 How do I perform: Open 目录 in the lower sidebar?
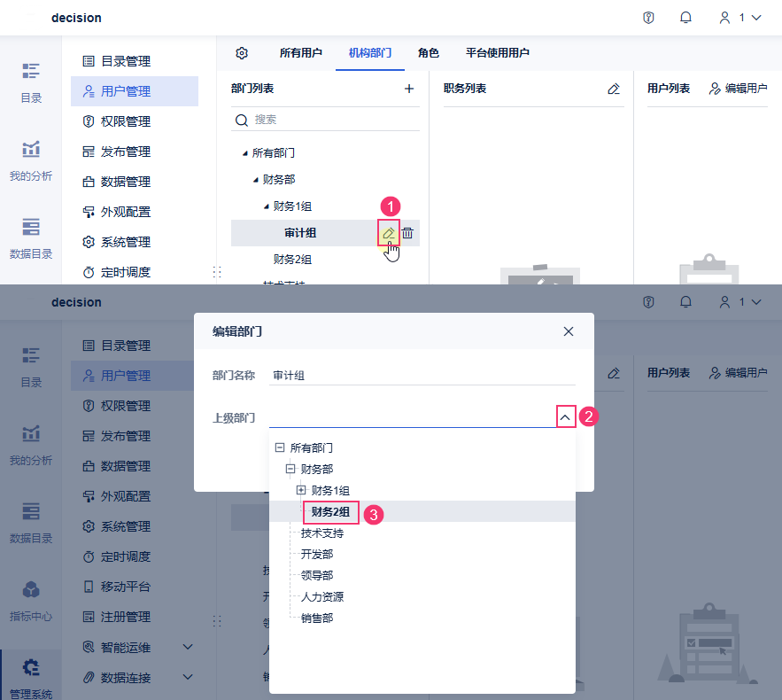point(31,367)
